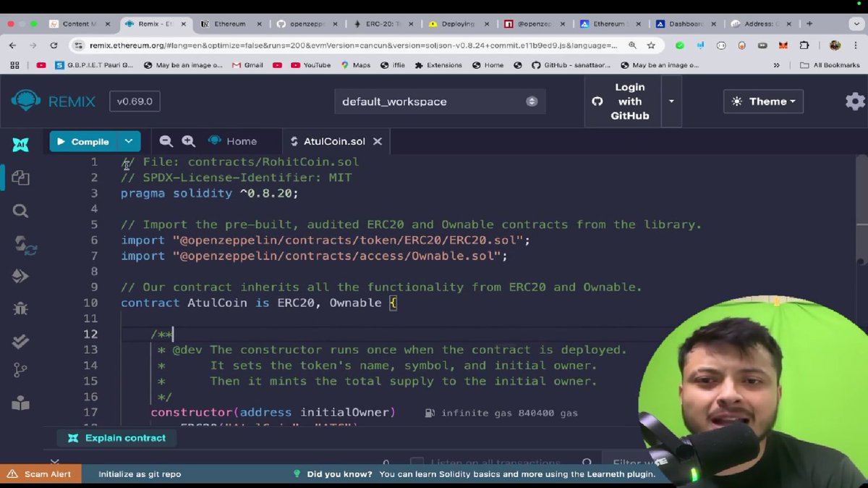This screenshot has height=488, width=868.
Task: Switch to the Address browser tab
Action: point(761,24)
